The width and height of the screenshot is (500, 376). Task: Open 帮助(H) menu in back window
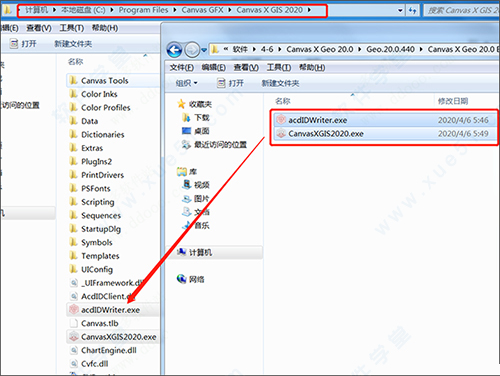105,28
